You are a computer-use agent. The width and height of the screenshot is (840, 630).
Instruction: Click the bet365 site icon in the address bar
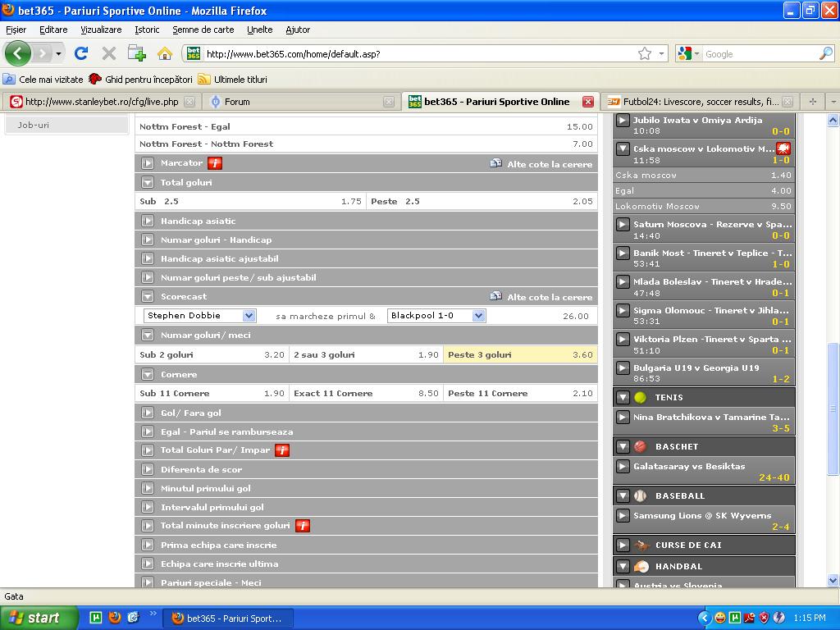(x=194, y=53)
